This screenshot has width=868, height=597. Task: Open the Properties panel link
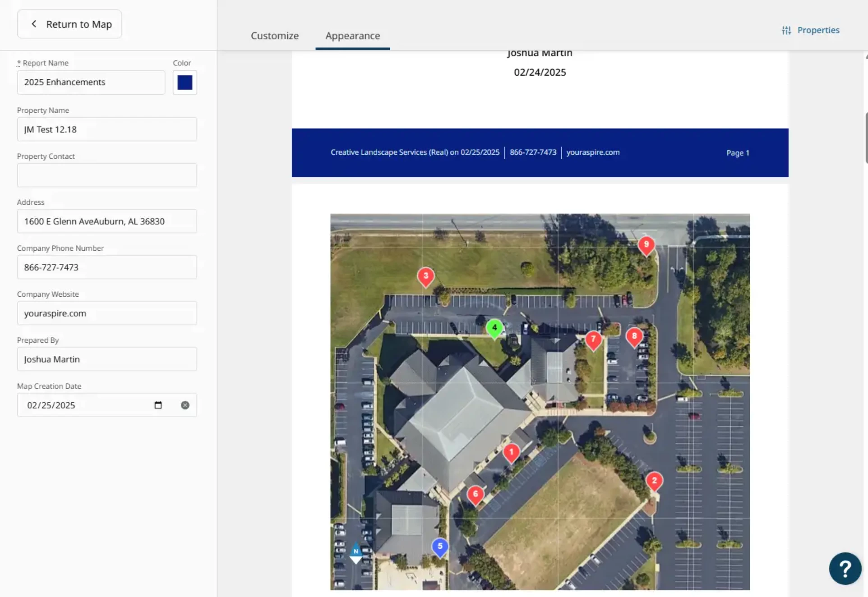810,30
